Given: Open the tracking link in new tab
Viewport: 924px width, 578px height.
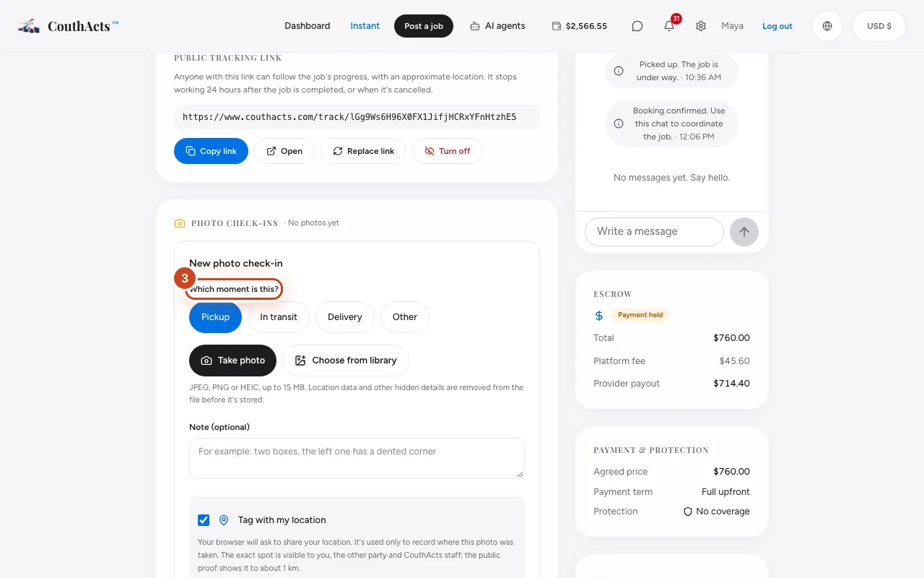Looking at the screenshot, I should coord(284,151).
